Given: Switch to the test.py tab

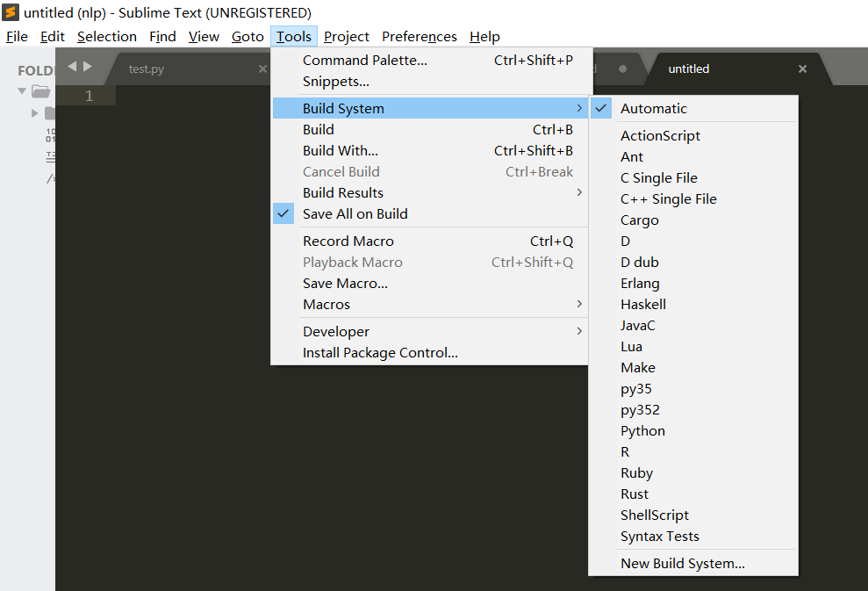Looking at the screenshot, I should point(146,68).
